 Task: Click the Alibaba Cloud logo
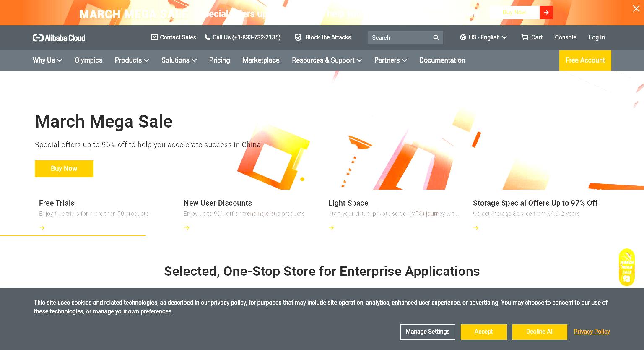tap(59, 38)
